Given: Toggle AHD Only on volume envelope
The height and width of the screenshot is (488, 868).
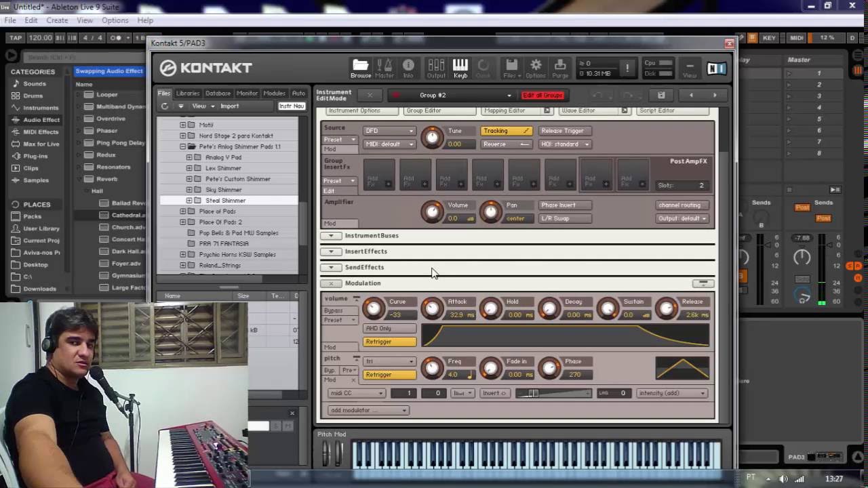Looking at the screenshot, I should tap(390, 329).
